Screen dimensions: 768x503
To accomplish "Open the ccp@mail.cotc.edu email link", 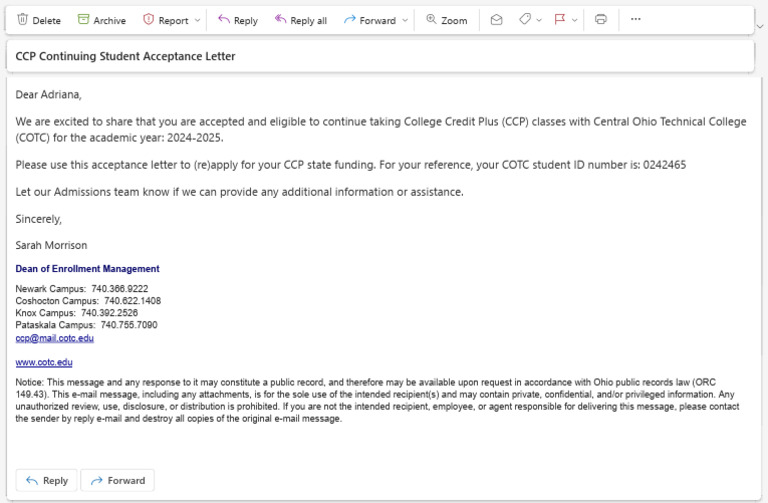I will pos(54,338).
